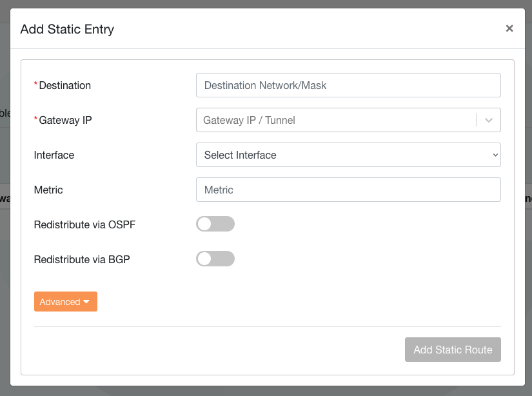The height and width of the screenshot is (396, 532).
Task: Click the Redistribute via BGP label text
Action: 82,259
